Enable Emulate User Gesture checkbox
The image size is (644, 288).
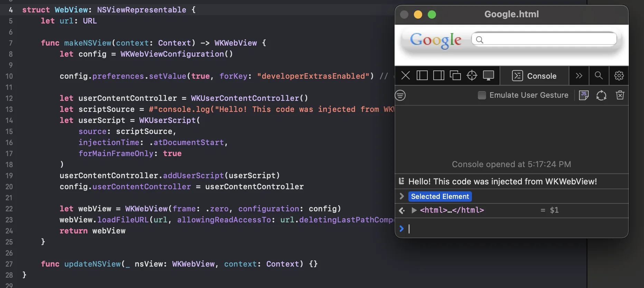[482, 95]
